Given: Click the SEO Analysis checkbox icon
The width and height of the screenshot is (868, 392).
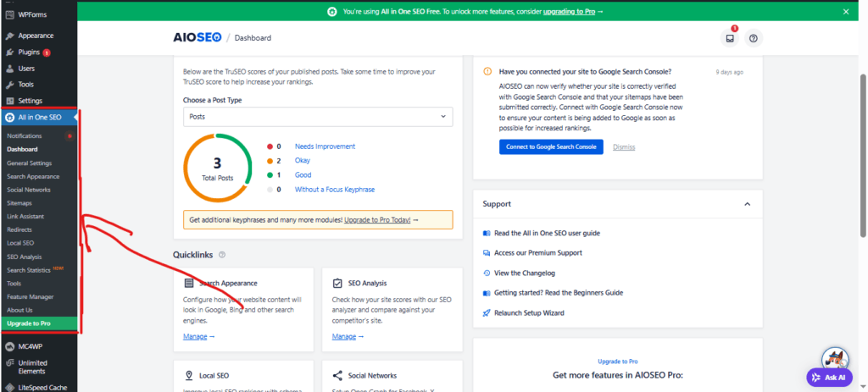Looking at the screenshot, I should 337,283.
